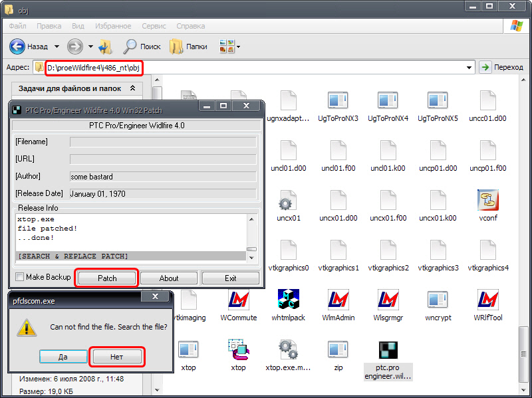Click the Author field containing 'some bastard'
The height and width of the screenshot is (398, 532).
pyautogui.click(x=163, y=177)
